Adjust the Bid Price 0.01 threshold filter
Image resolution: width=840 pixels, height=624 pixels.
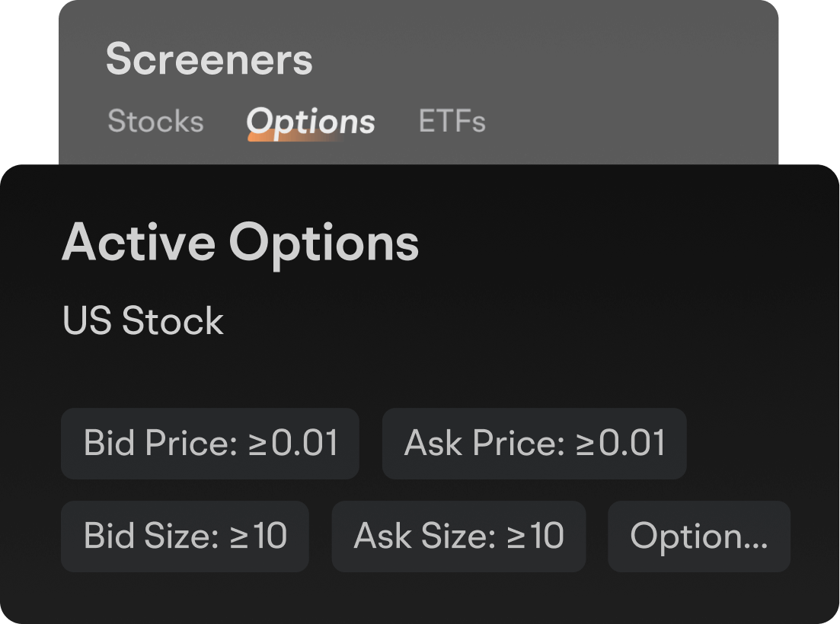210,444
